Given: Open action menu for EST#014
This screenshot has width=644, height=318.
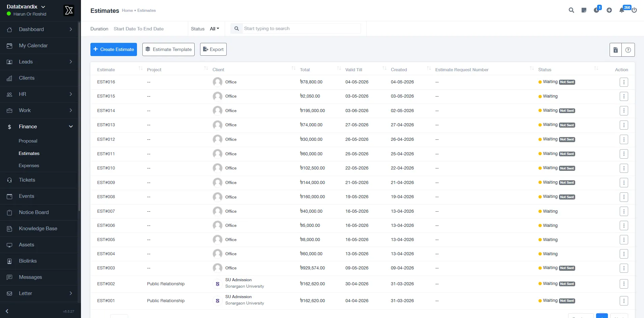Looking at the screenshot, I should (x=624, y=111).
